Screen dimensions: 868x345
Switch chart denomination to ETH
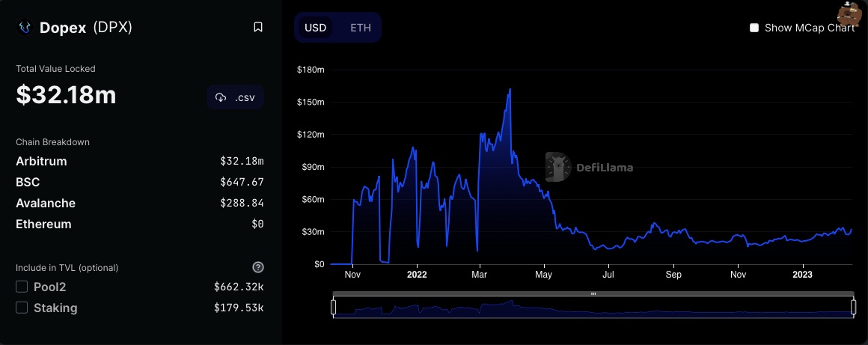point(361,28)
